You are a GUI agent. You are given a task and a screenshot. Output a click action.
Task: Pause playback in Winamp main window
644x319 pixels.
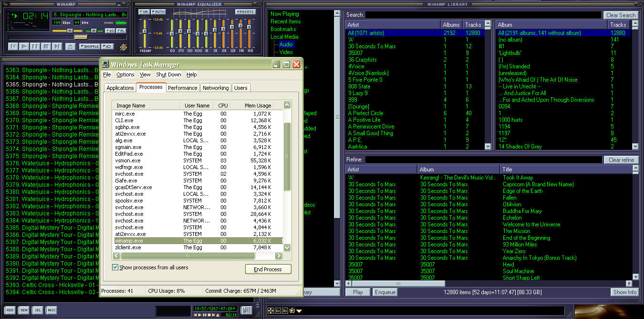coord(35,46)
